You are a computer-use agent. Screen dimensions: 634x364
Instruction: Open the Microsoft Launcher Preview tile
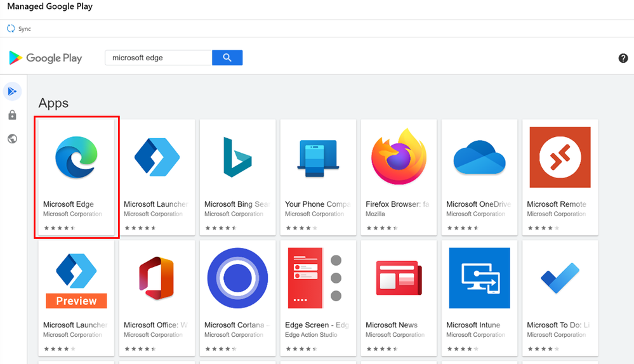pos(76,298)
